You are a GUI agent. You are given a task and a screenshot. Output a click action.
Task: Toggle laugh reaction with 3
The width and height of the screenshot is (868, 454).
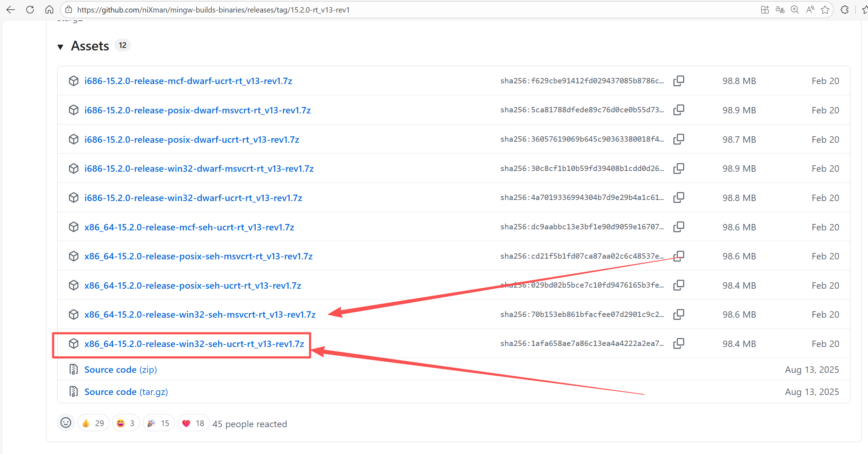click(126, 423)
